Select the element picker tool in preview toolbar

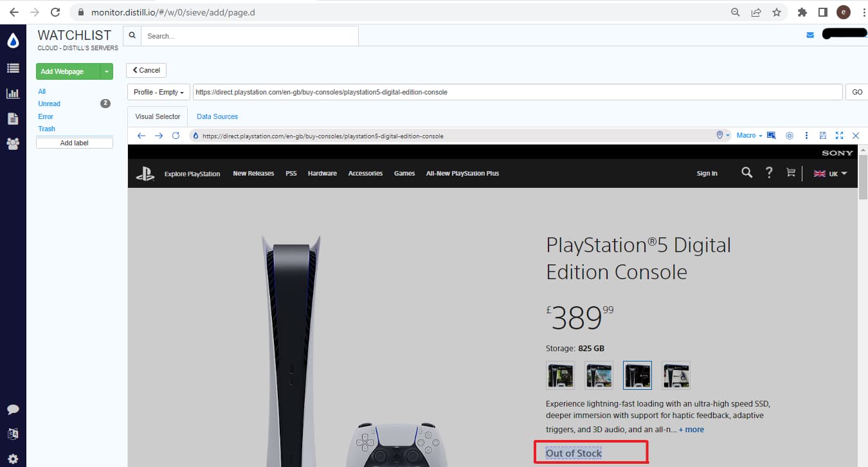tap(771, 135)
